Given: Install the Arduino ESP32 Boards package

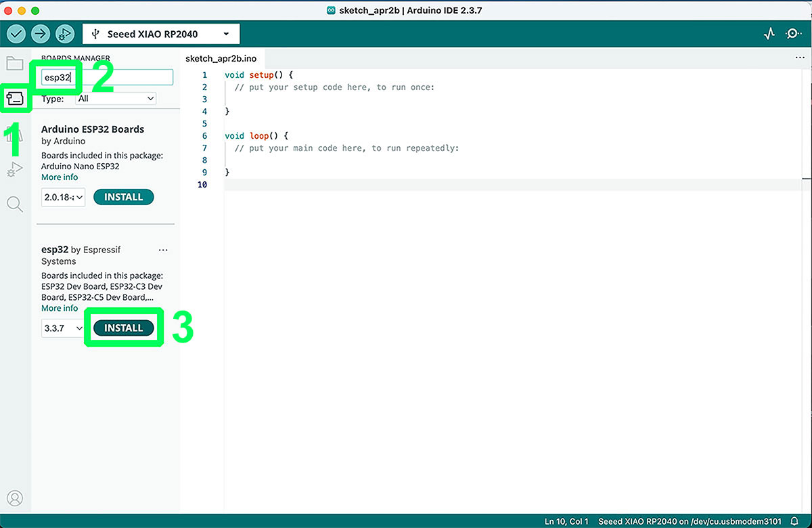Looking at the screenshot, I should [x=124, y=197].
